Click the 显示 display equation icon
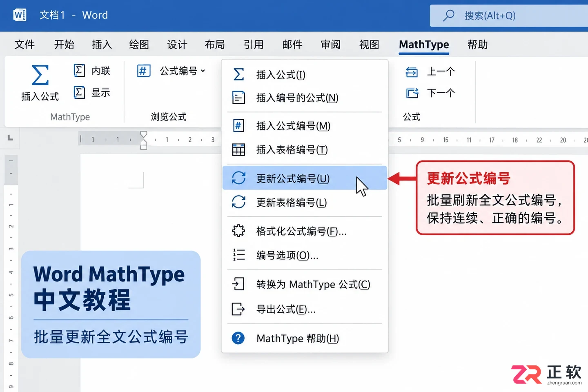588x392 pixels. tap(79, 92)
